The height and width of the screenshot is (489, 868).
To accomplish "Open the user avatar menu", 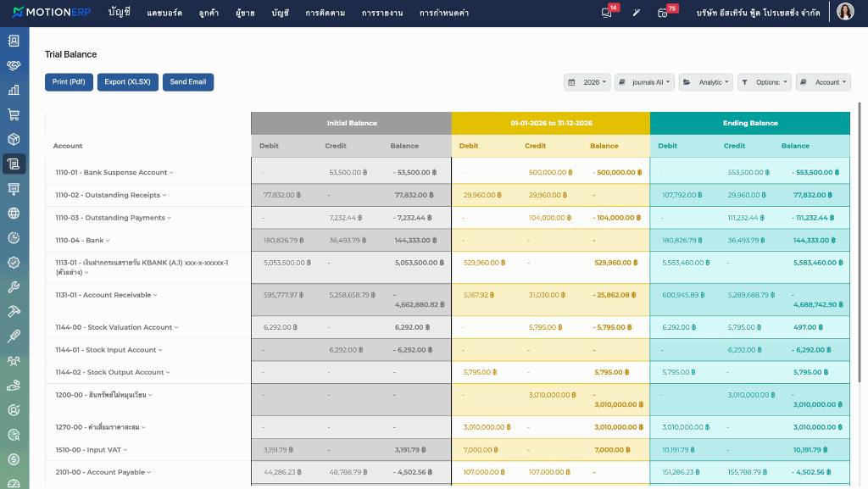I will [845, 11].
